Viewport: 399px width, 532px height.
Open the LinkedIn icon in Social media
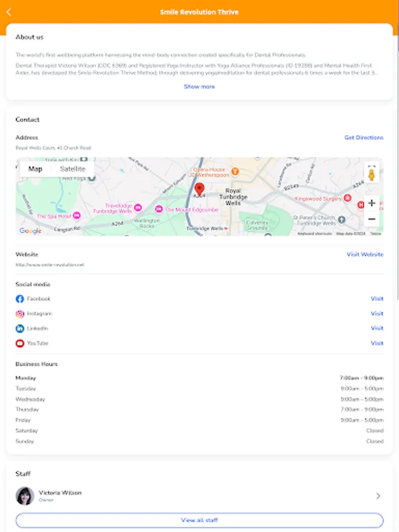click(x=20, y=329)
